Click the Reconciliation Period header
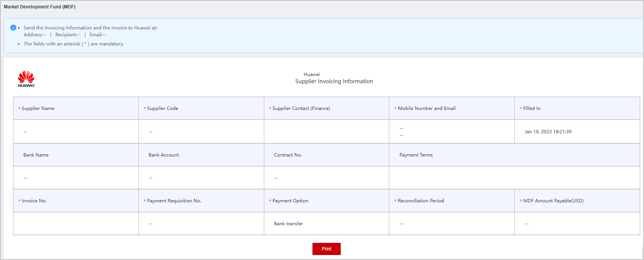This screenshot has height=260, width=644. coord(421,201)
